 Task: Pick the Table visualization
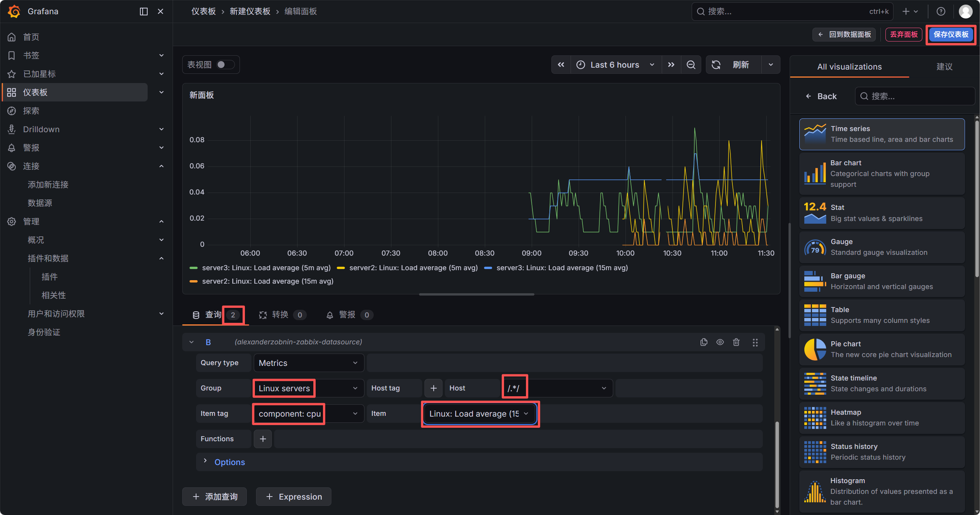coord(882,315)
